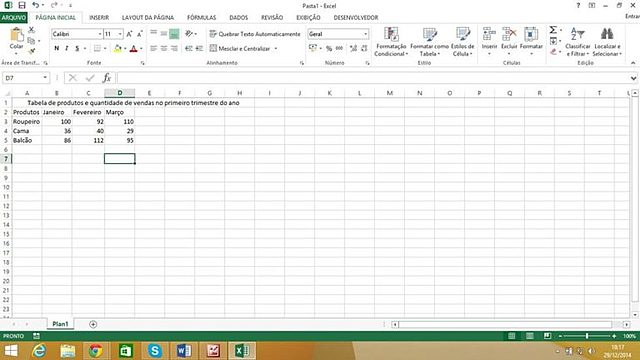
Task: Click the Name Box showing D7
Action: tap(25, 78)
